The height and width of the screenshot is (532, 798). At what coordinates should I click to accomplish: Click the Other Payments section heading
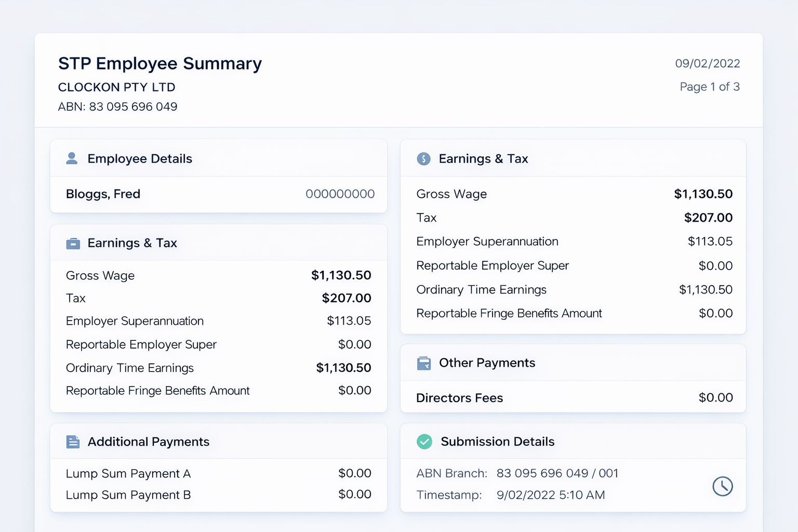pos(487,363)
